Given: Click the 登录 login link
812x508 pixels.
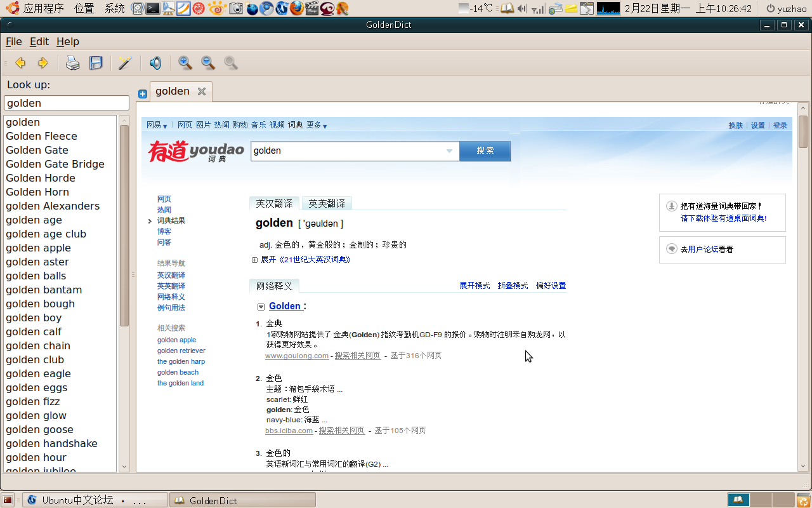Looking at the screenshot, I should click(x=780, y=125).
